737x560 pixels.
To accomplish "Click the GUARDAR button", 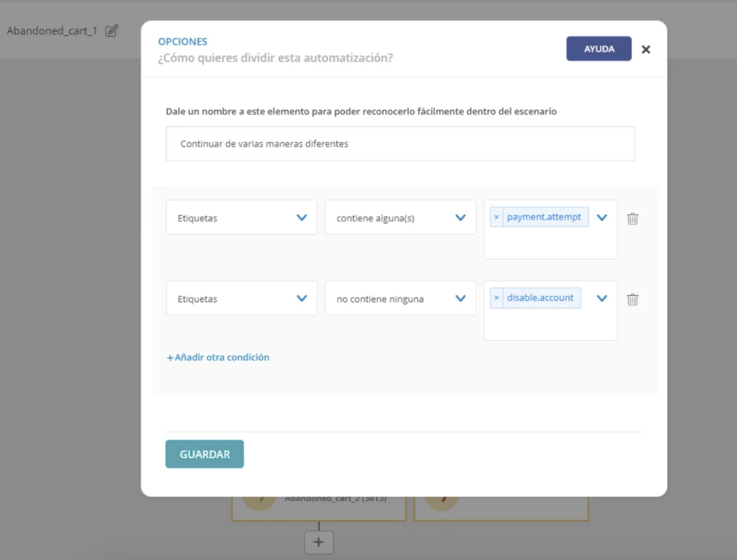I will pos(204,453).
